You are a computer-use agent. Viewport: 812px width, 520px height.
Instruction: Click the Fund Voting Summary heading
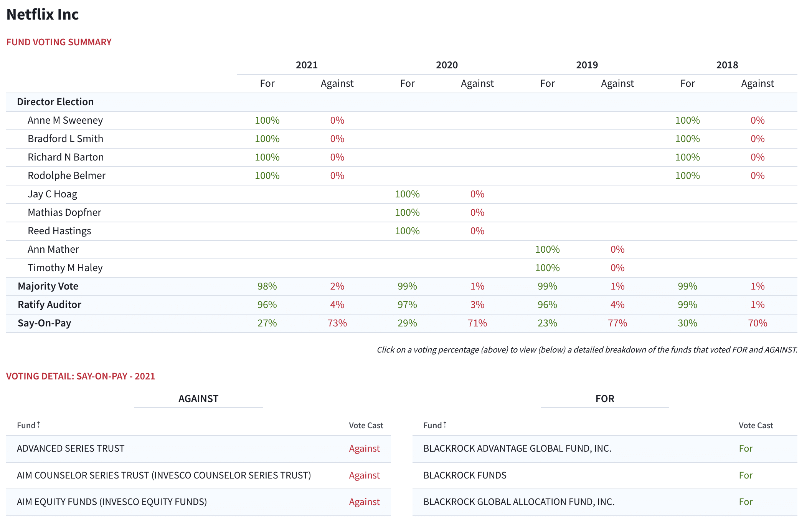coord(59,42)
